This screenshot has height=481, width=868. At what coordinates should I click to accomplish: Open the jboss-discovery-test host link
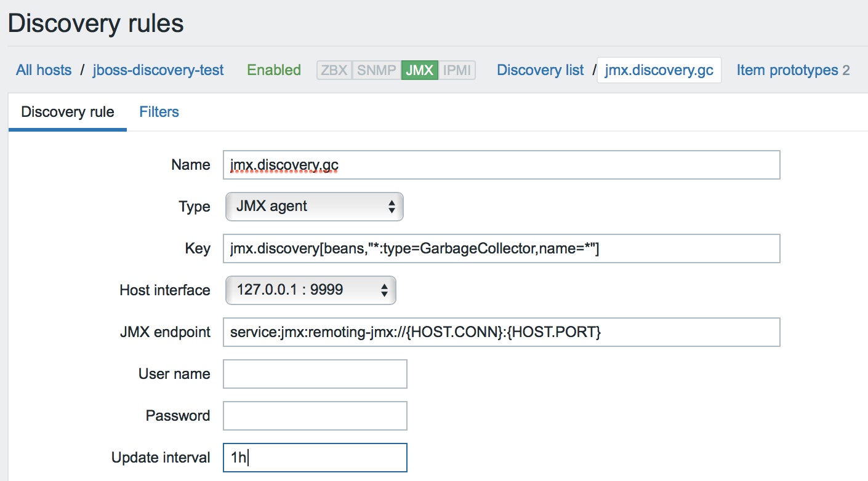[x=158, y=70]
